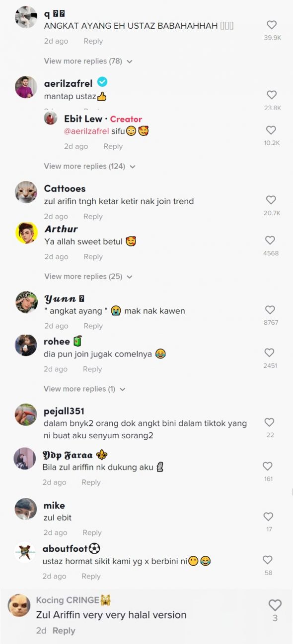This screenshot has height=644, width=293.
Task: Tap heart on mike's zul ebit comment
Action: pyautogui.click(x=268, y=517)
